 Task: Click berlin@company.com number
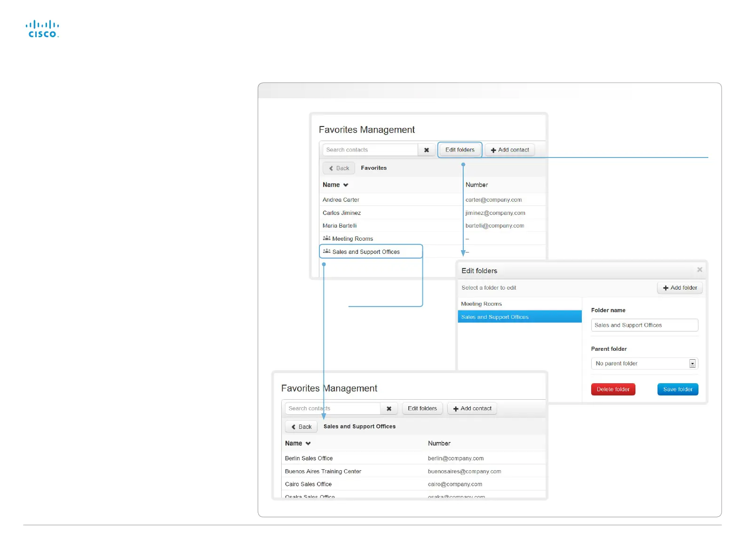(456, 458)
